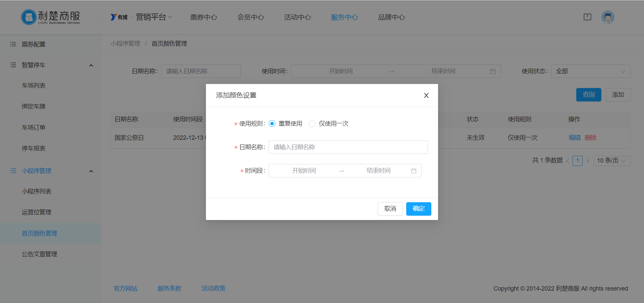Click calendar icon in 使用时间 filter
Image resolution: width=644 pixels, height=303 pixels.
(x=493, y=71)
